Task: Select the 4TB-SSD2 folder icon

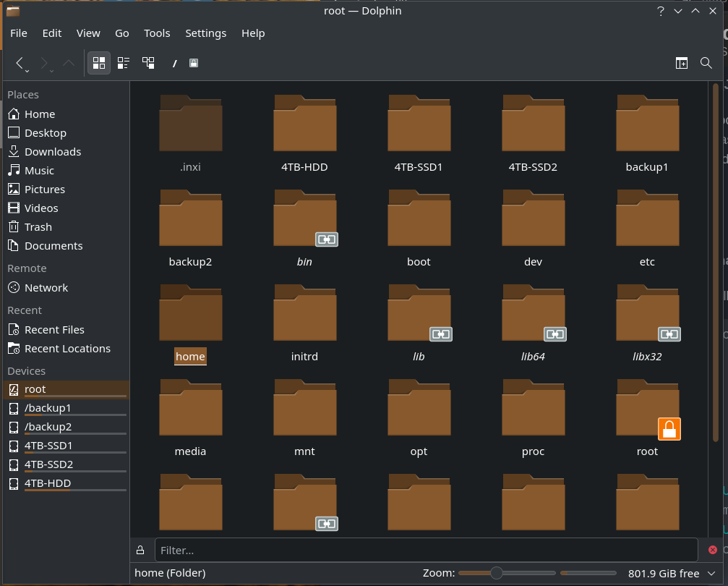Action: click(x=533, y=123)
